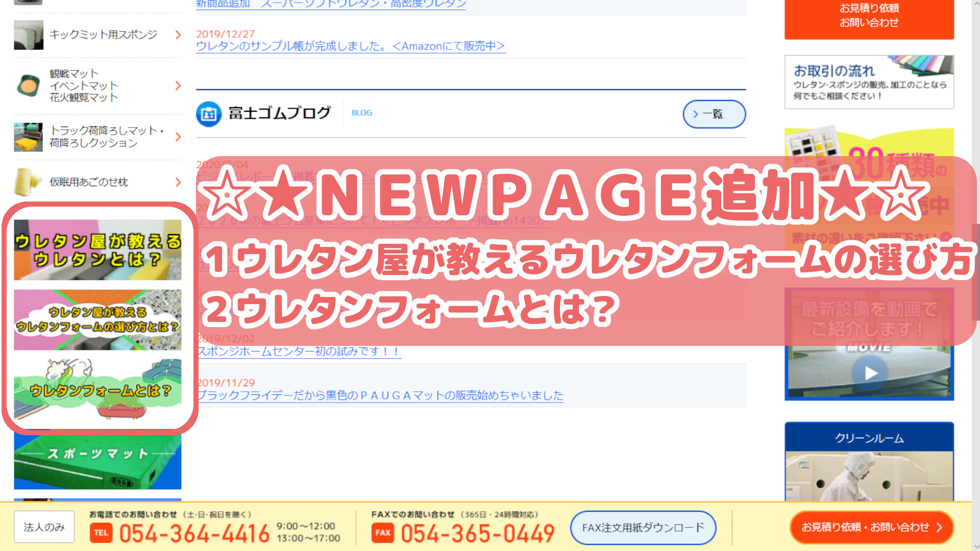Open the ウレタンフォームとは? banner

[97, 390]
